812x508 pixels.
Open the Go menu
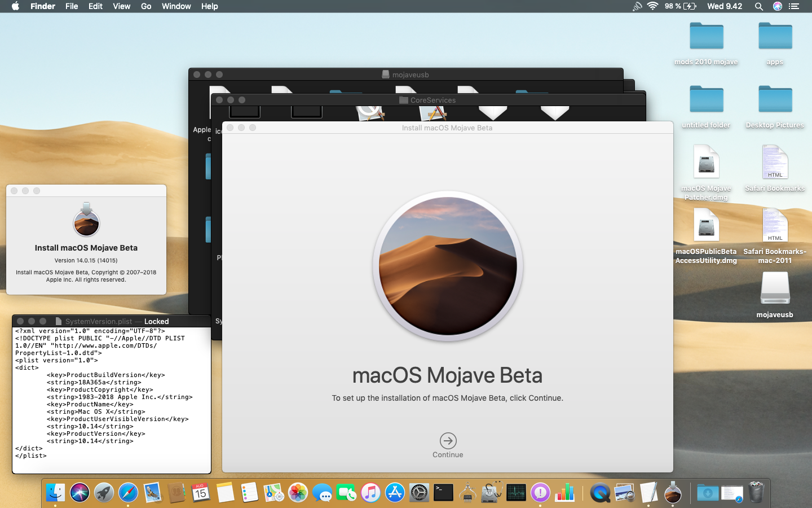146,6
